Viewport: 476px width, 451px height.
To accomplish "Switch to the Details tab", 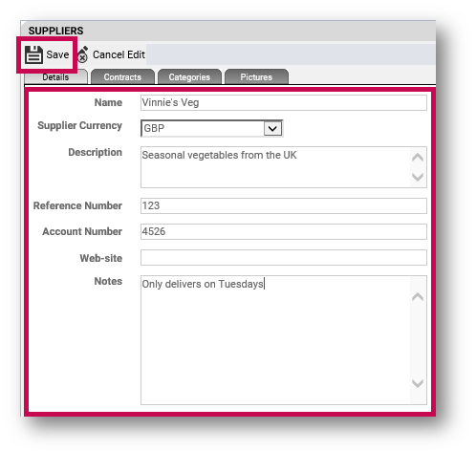I will [55, 77].
